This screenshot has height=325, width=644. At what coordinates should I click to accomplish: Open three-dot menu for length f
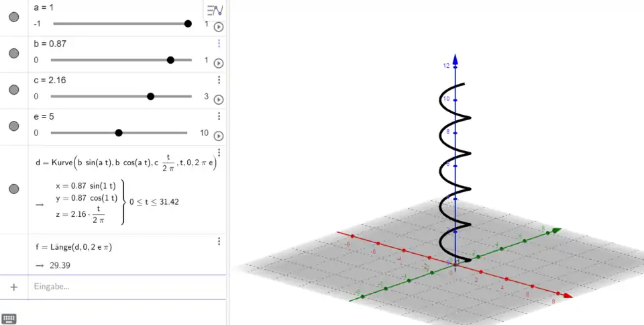coord(219,242)
